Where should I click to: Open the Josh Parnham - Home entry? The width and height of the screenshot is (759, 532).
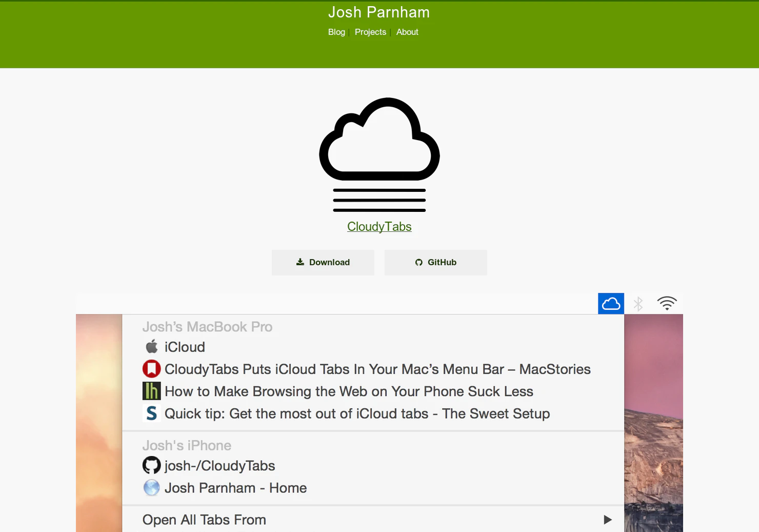235,488
